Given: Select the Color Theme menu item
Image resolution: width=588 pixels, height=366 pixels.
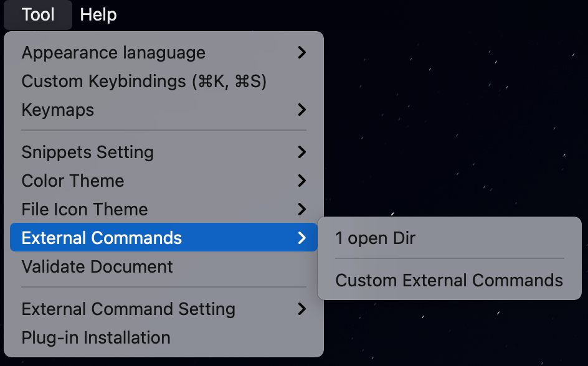Looking at the screenshot, I should pyautogui.click(x=73, y=181).
